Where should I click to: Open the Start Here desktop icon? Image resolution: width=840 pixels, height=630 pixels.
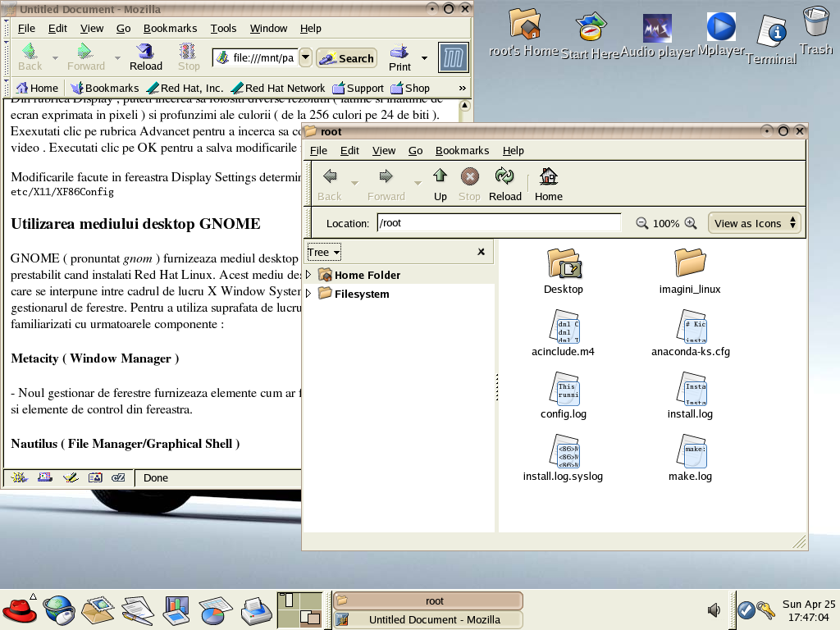pyautogui.click(x=591, y=27)
